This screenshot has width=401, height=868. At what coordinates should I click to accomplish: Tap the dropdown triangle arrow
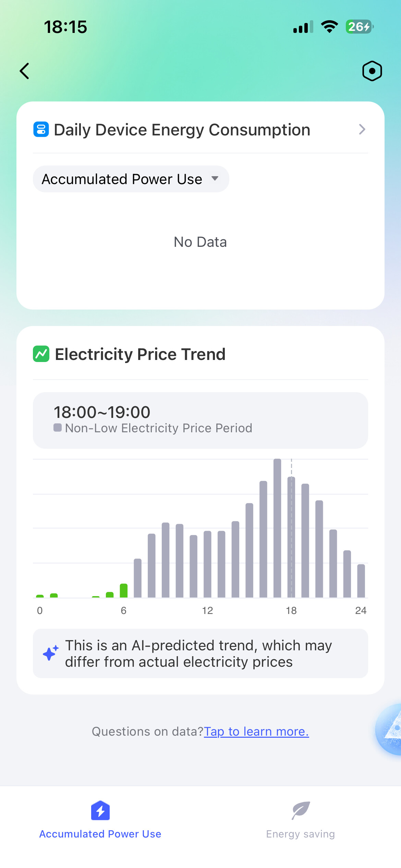pos(215,178)
